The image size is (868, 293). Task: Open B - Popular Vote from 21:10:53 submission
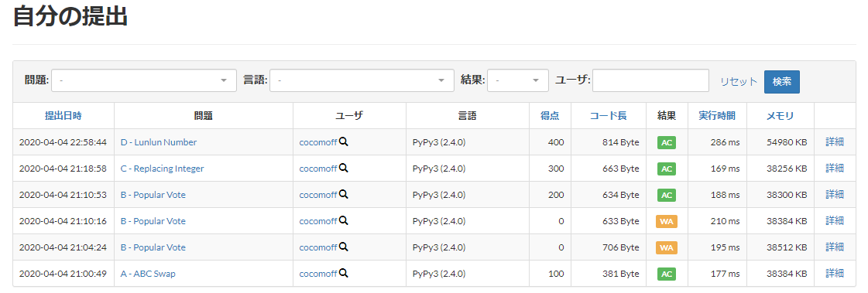153,195
